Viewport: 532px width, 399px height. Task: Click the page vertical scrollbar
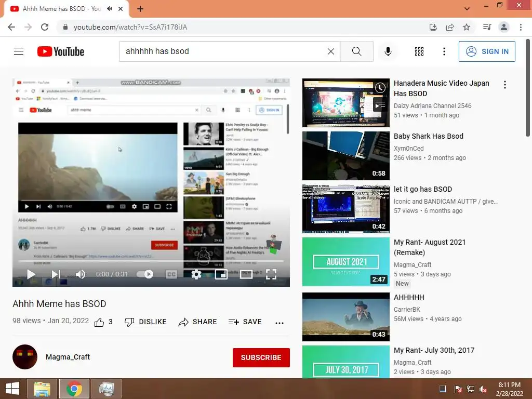pos(528,88)
